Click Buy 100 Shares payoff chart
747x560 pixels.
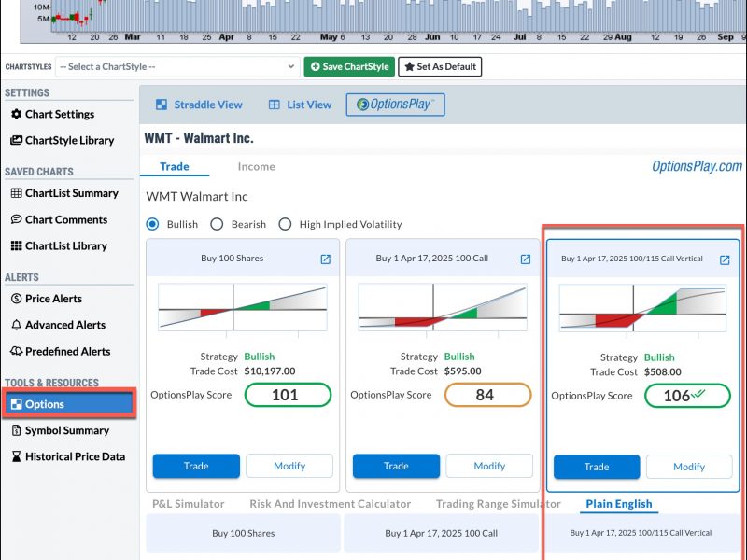(243, 307)
